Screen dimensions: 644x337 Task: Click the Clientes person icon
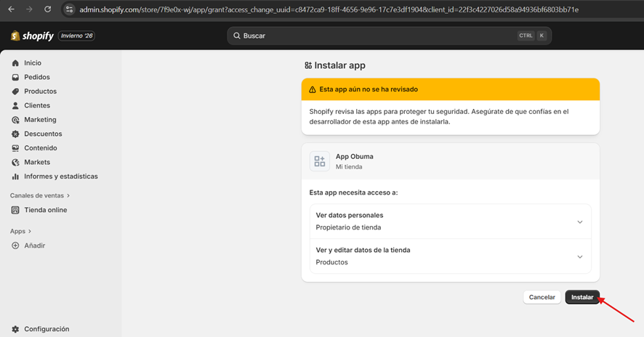16,105
